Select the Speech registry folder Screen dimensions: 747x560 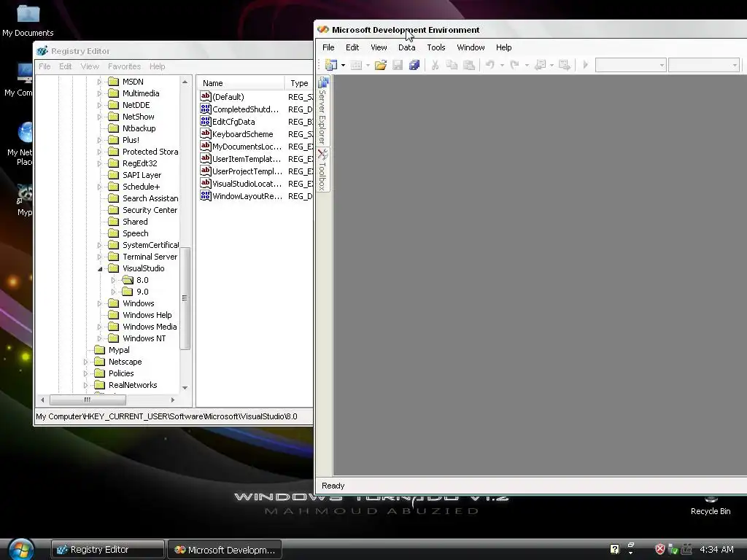tap(135, 233)
